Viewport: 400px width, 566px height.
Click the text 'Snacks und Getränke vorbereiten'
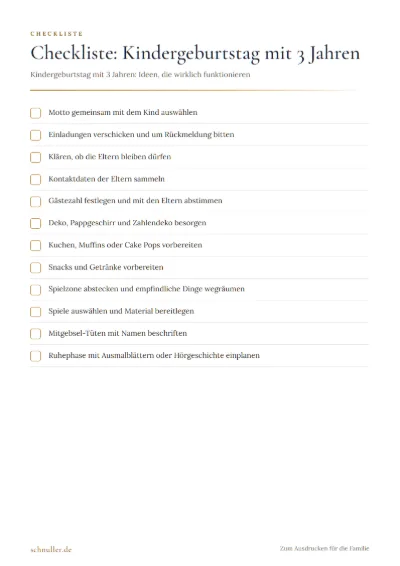point(106,267)
